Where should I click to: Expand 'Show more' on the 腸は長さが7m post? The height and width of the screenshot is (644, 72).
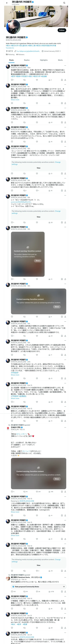click(15, 100)
